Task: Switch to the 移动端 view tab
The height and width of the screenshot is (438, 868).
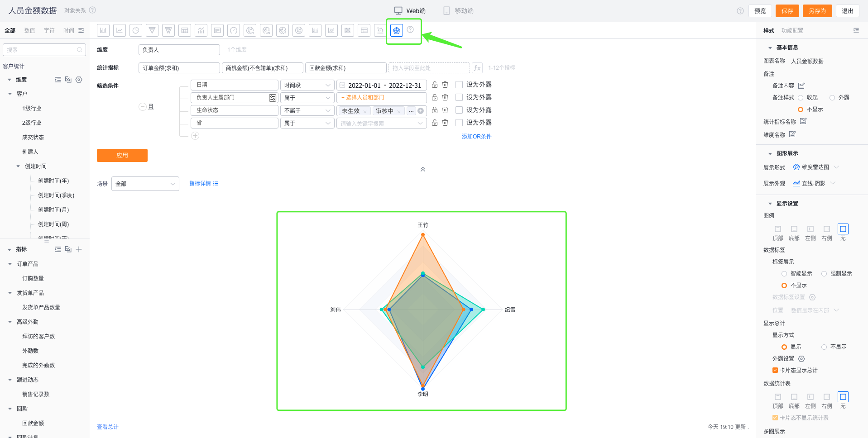Action: click(x=458, y=11)
